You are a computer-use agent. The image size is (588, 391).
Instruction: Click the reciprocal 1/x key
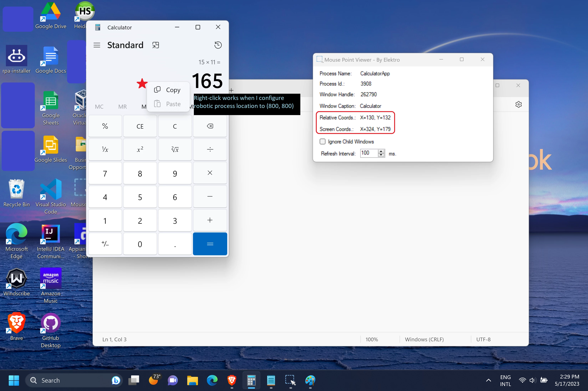click(x=105, y=150)
